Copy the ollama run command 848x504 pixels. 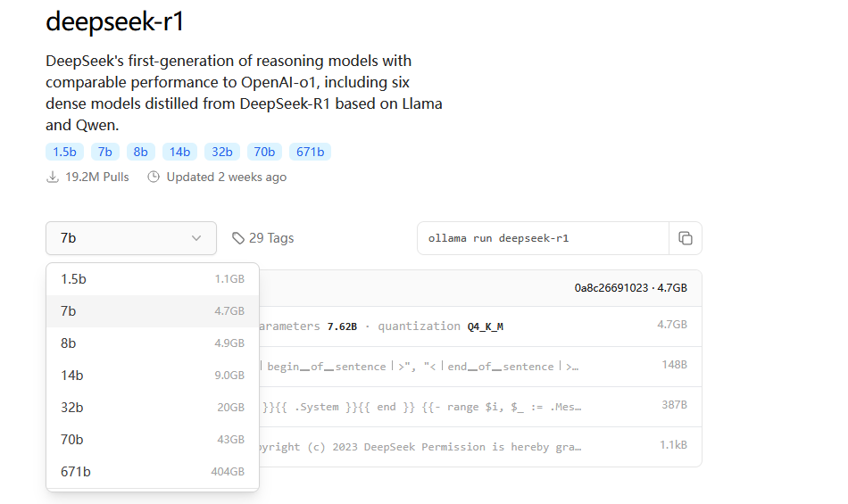point(686,238)
